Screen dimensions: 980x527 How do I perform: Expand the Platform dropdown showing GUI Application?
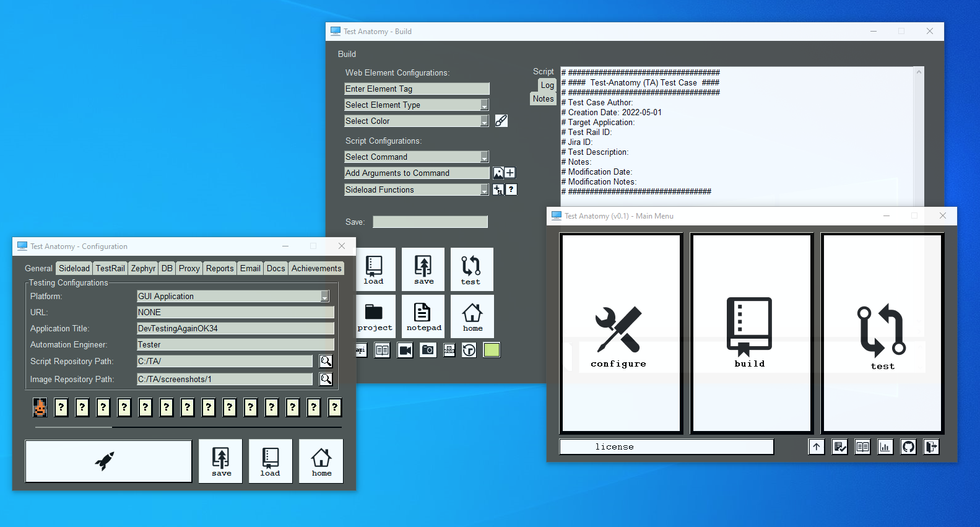324,297
